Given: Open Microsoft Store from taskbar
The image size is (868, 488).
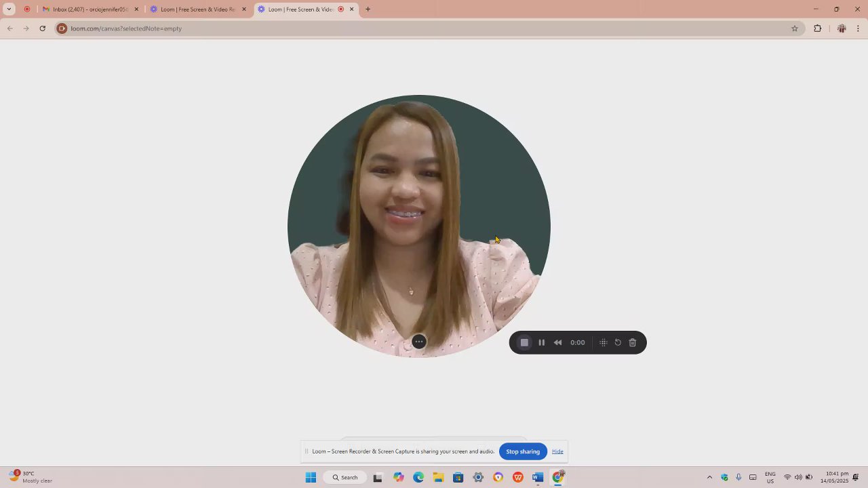Looking at the screenshot, I should coord(458,478).
